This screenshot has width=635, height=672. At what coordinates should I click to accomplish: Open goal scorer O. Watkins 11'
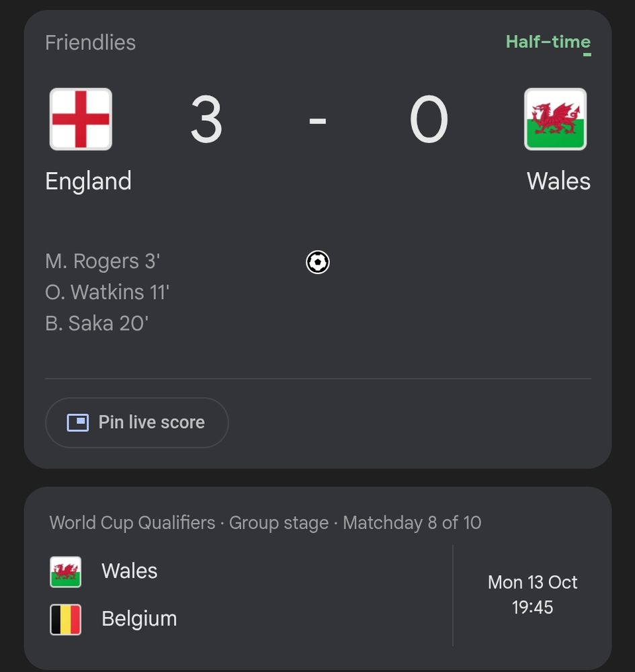coord(107,292)
